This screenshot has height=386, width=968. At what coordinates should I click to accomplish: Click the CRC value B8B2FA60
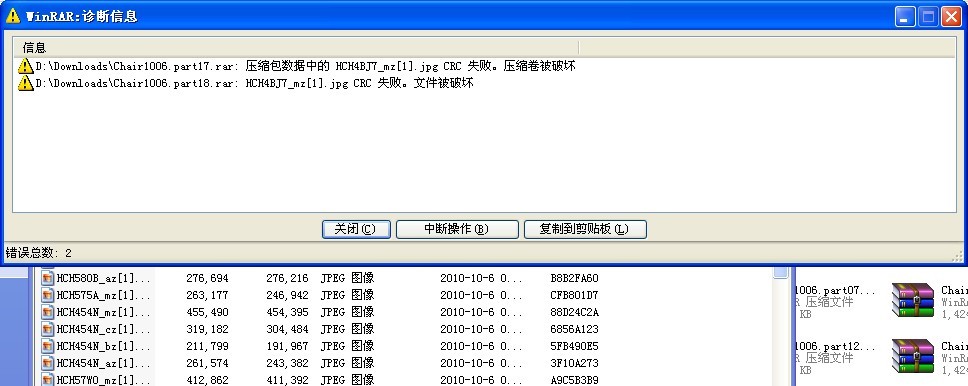(x=574, y=278)
